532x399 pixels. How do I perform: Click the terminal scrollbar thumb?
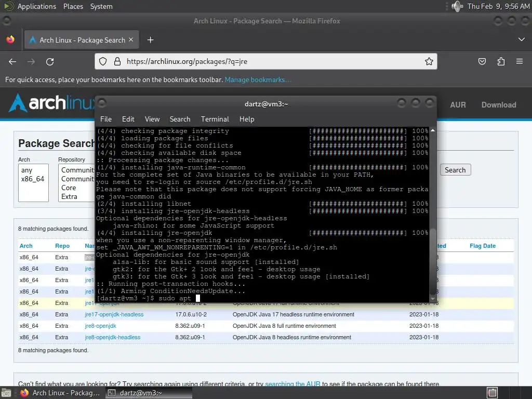[433, 261]
